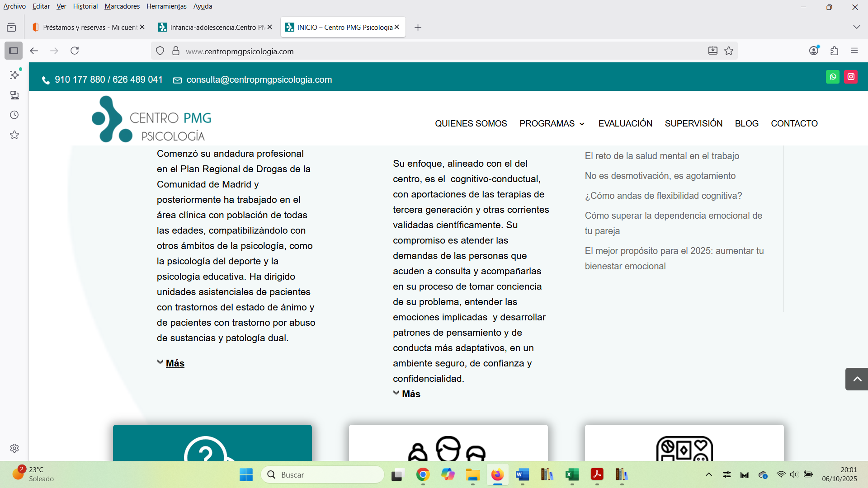Expand the PROGRAMAS dropdown menu
Viewport: 868px width, 488px height.
(x=552, y=124)
